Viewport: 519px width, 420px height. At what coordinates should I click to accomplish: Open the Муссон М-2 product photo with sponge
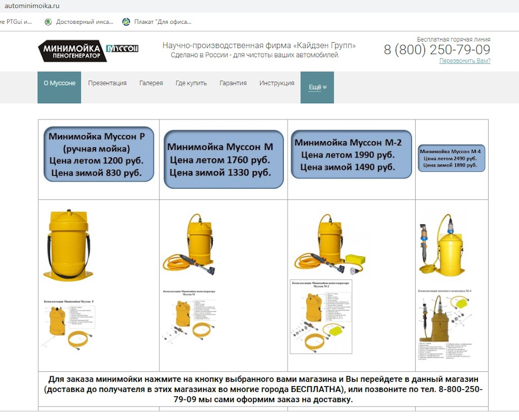(330, 244)
